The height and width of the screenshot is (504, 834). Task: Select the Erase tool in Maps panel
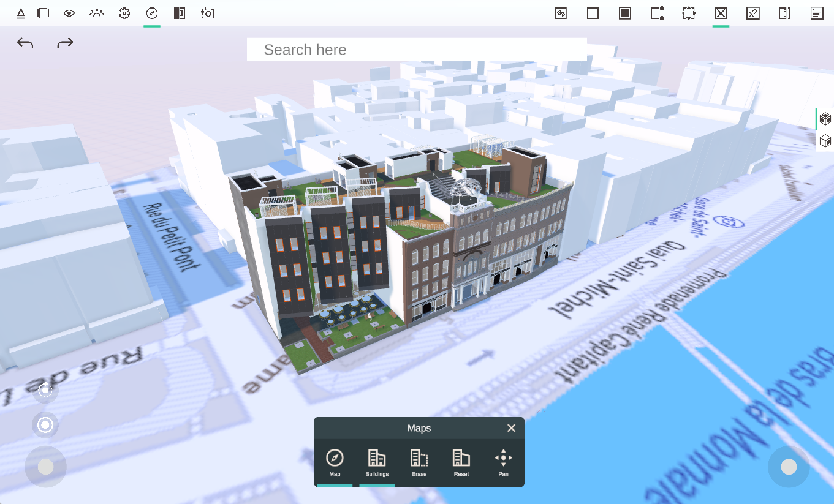point(419,462)
